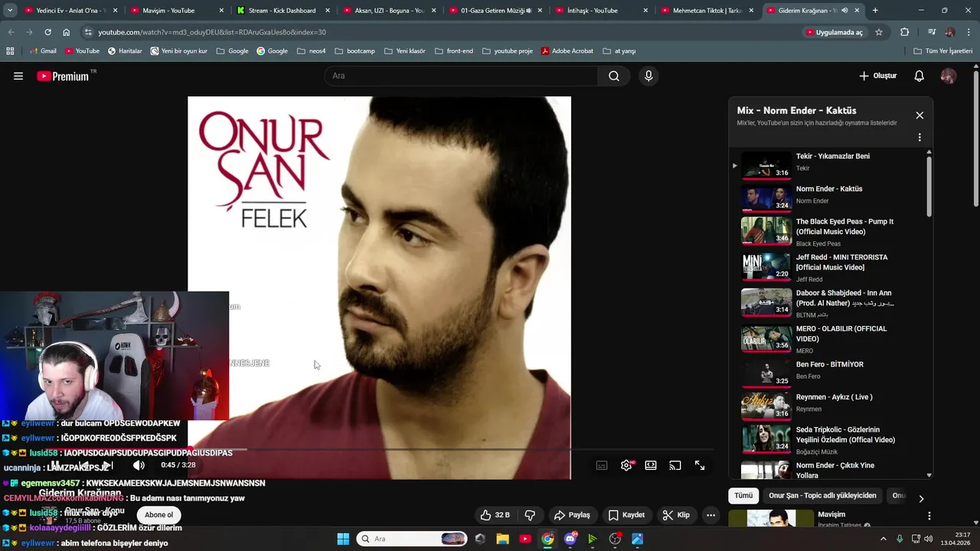Open Windows Start menu
Screen dimensions: 980x551
(343, 539)
